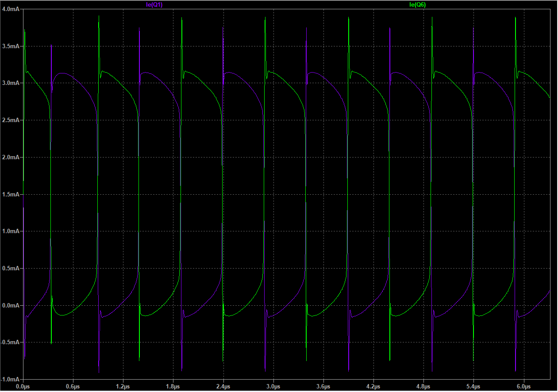Open horizontal axis settings via the 3.0µs label
Screen dimensions: 558x392
(x=273, y=385)
